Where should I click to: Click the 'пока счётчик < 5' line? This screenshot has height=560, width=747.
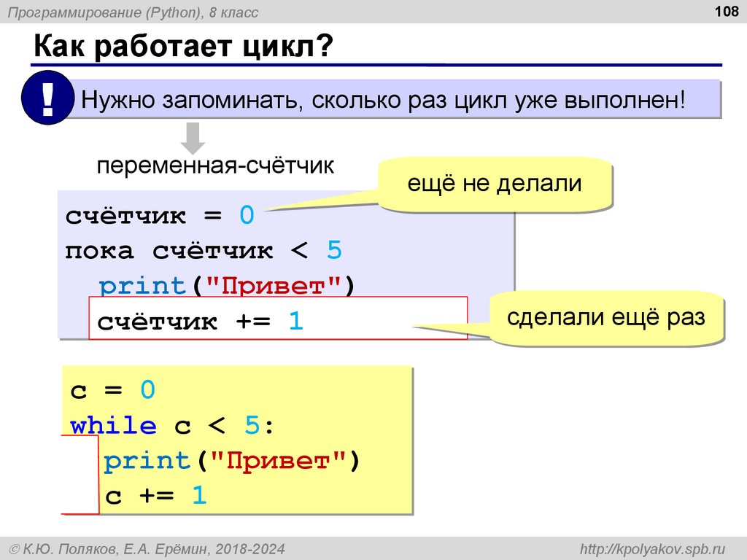[x=204, y=250]
